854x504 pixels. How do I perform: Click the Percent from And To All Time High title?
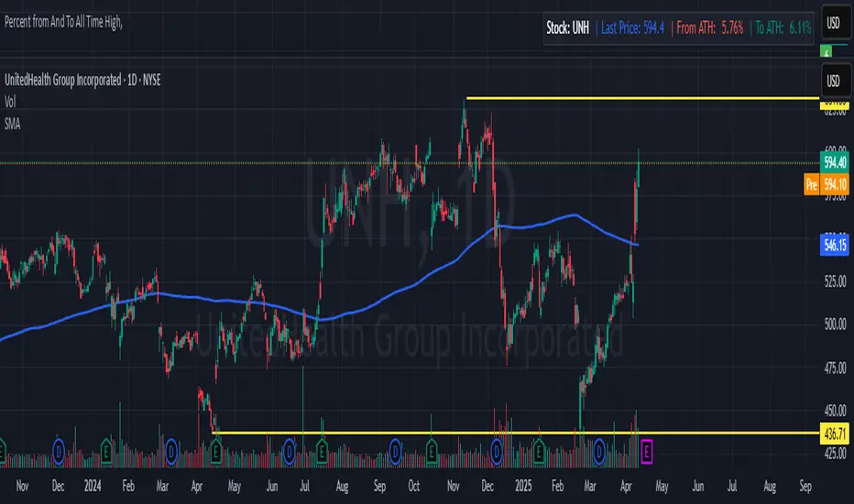[64, 22]
